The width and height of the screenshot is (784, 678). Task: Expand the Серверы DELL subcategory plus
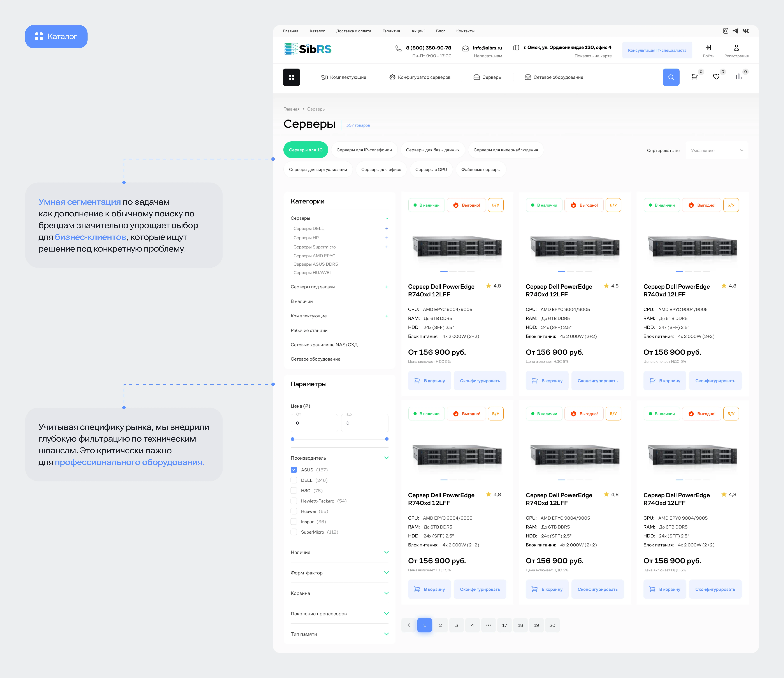(x=387, y=229)
